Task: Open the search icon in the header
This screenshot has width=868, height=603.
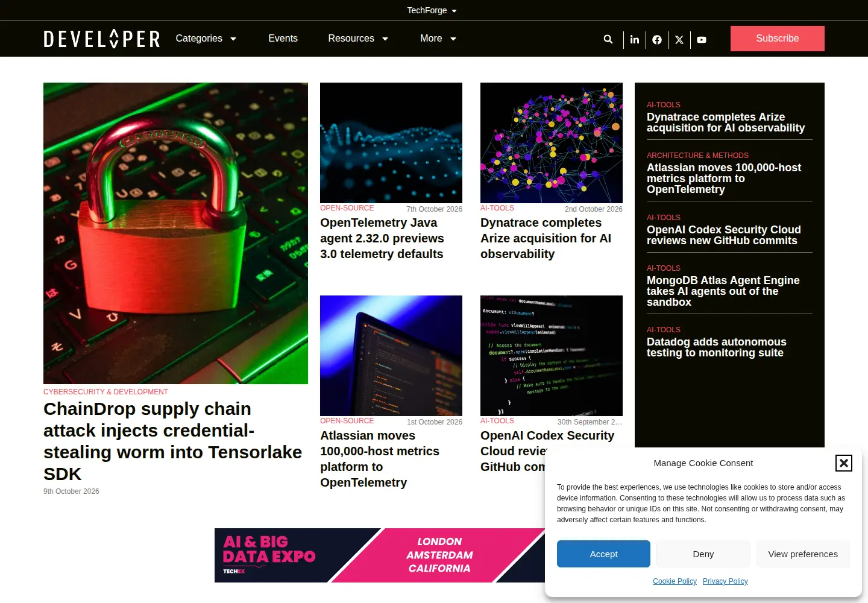Action: coord(608,39)
